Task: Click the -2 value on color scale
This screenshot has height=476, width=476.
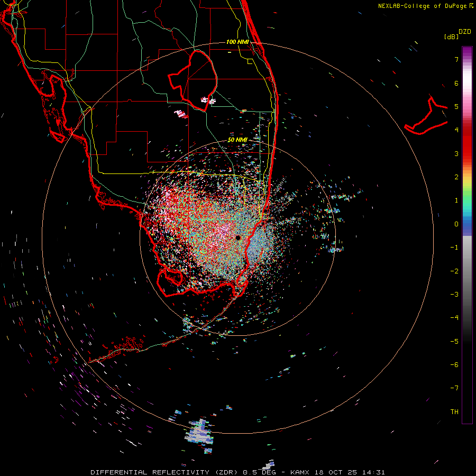Action: pos(454,271)
